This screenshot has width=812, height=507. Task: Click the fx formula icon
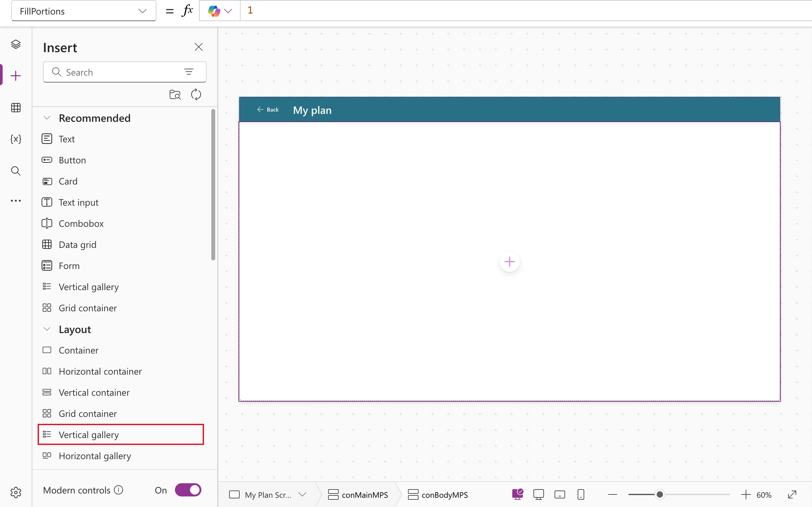[187, 10]
